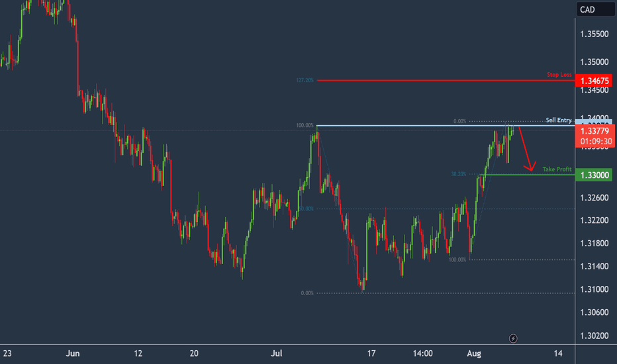The image size is (617, 364).
Task: Click the 17 date label on time axis
Action: [x=371, y=353]
